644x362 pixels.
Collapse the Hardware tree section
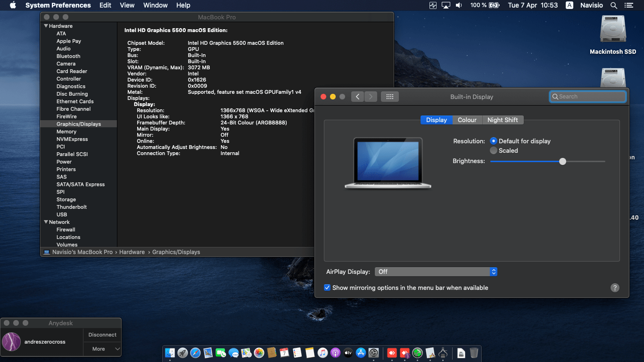(46, 26)
